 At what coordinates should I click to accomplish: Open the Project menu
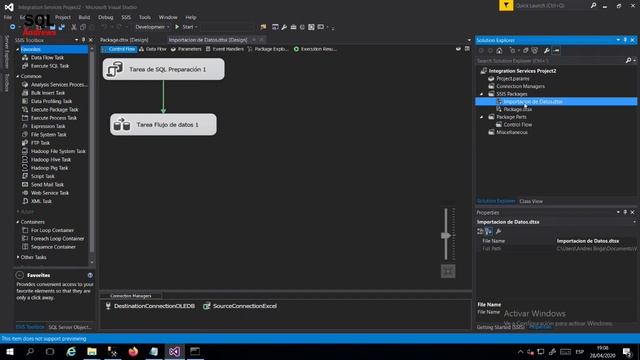click(63, 17)
